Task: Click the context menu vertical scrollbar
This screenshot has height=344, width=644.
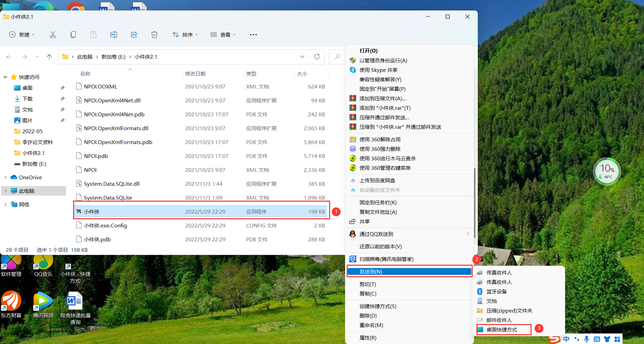Action: pyautogui.click(x=475, y=203)
